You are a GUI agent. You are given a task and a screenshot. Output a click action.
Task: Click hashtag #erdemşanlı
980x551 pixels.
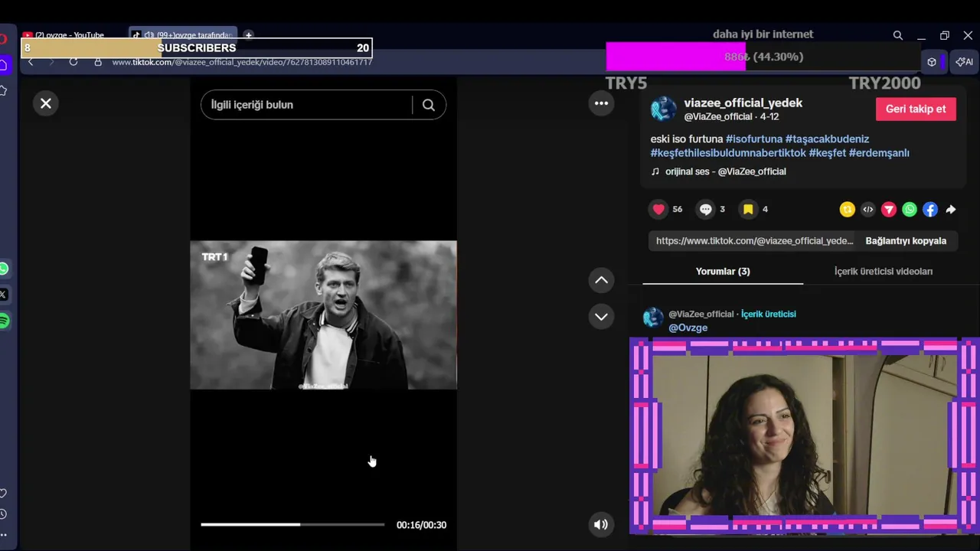pos(879,153)
